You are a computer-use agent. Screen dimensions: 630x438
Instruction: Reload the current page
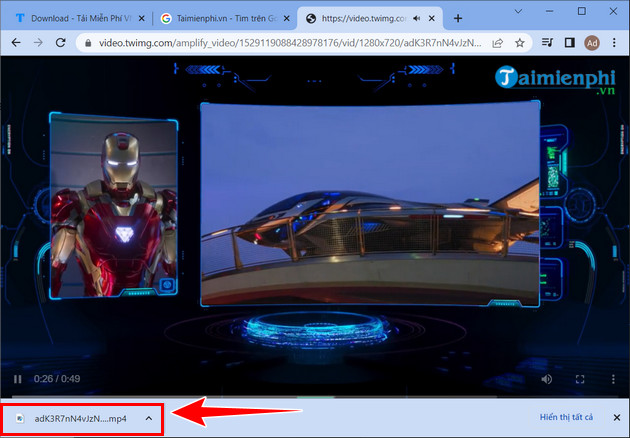click(61, 42)
